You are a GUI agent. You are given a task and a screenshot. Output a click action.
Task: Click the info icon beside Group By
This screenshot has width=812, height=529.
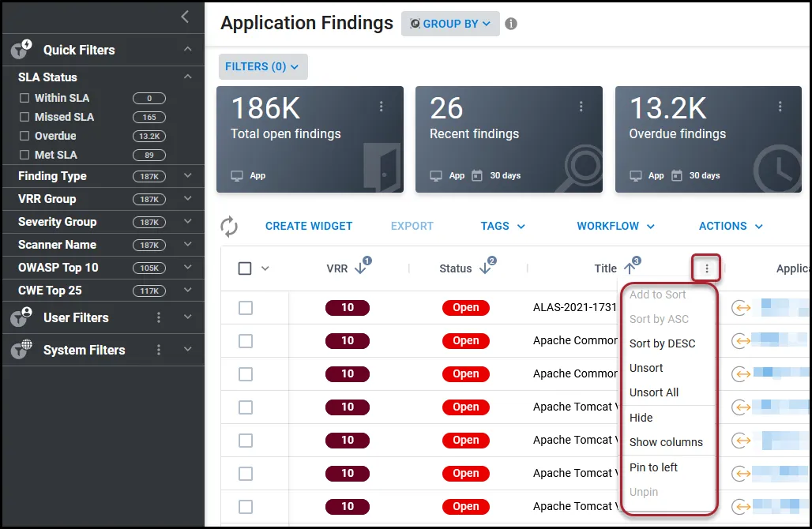[x=511, y=24]
